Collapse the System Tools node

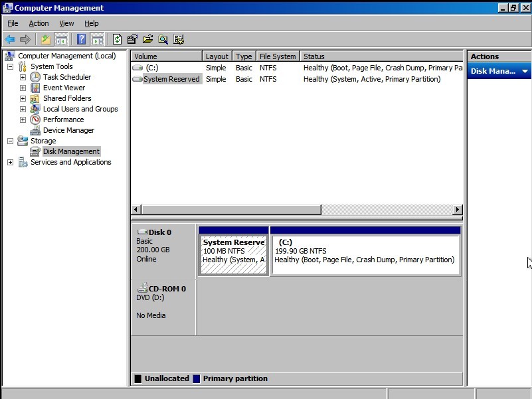pyautogui.click(x=11, y=66)
